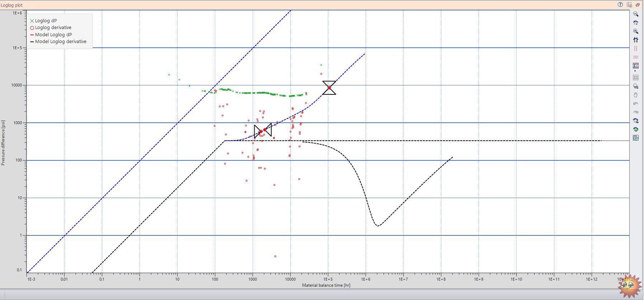Click the house with green checkmark icon
This screenshot has width=644, height=300.
click(636, 129)
